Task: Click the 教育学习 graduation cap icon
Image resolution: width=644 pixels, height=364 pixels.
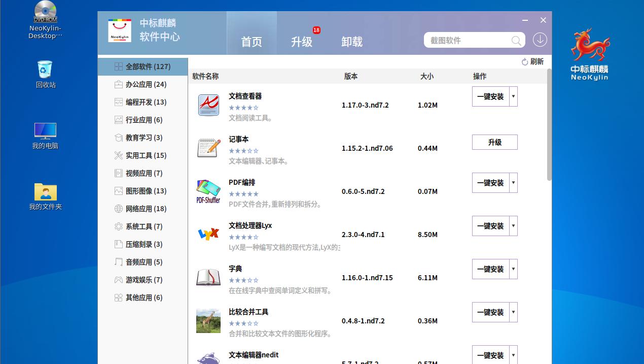Action: tap(118, 138)
